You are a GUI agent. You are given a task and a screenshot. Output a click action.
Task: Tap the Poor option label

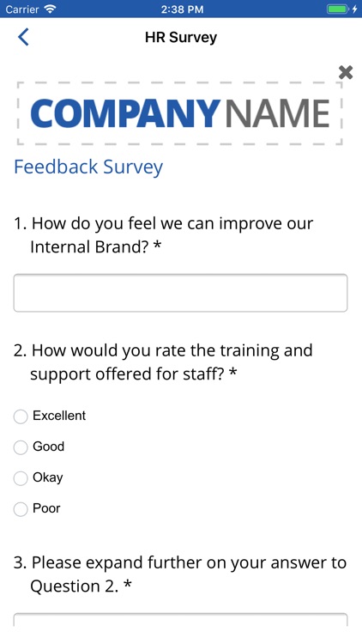pyautogui.click(x=46, y=508)
